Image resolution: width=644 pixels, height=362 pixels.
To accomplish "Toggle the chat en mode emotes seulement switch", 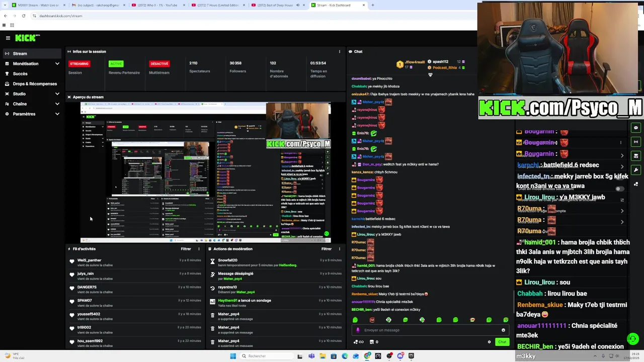I will pyautogui.click(x=620, y=189).
